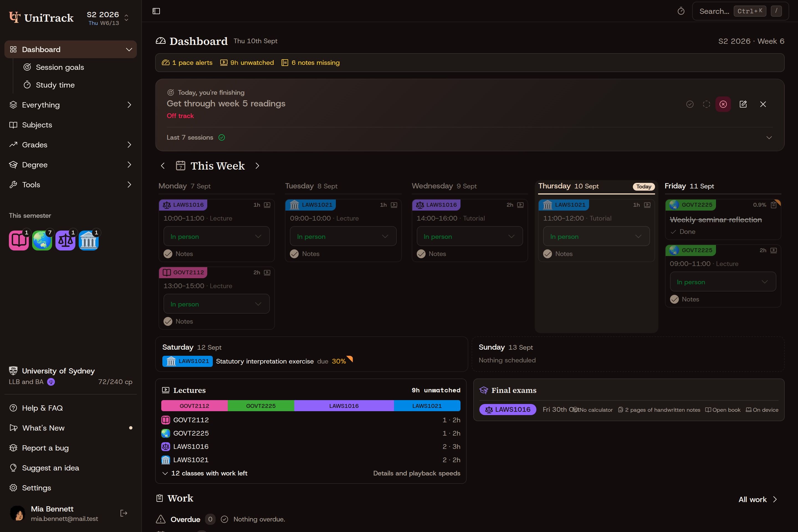798x532 pixels.
Task: Open task icon on Weekly seminar reflection card
Action: pyautogui.click(x=774, y=204)
